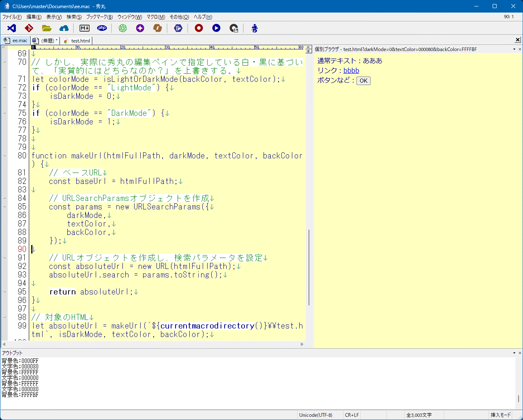Click the cloud upload toolbar icon
The width and height of the screenshot is (523, 420).
pyautogui.click(x=64, y=28)
